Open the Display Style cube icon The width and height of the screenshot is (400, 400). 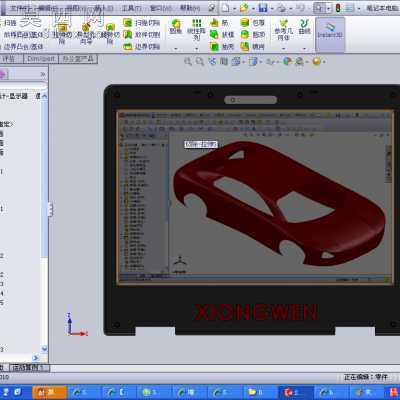pos(253,61)
